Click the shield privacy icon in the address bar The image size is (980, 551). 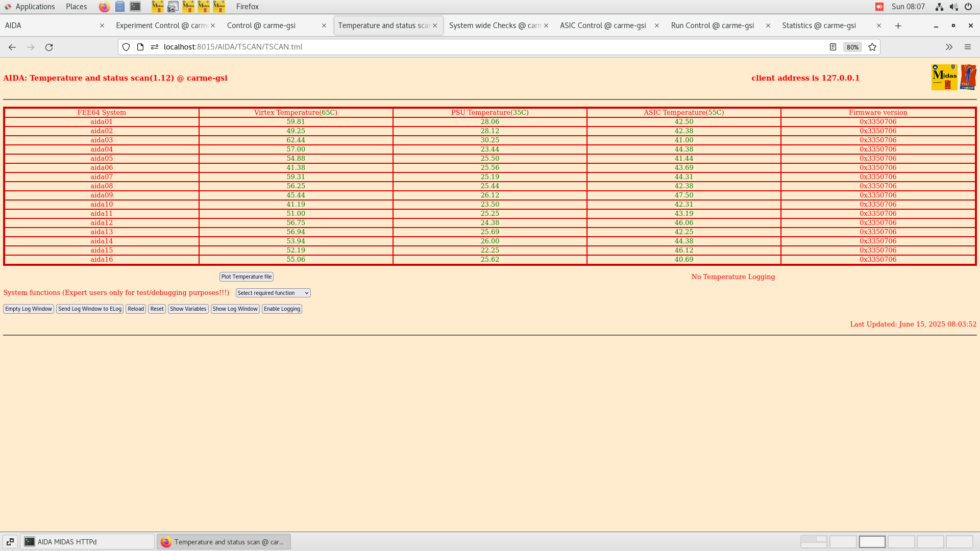coord(126,47)
